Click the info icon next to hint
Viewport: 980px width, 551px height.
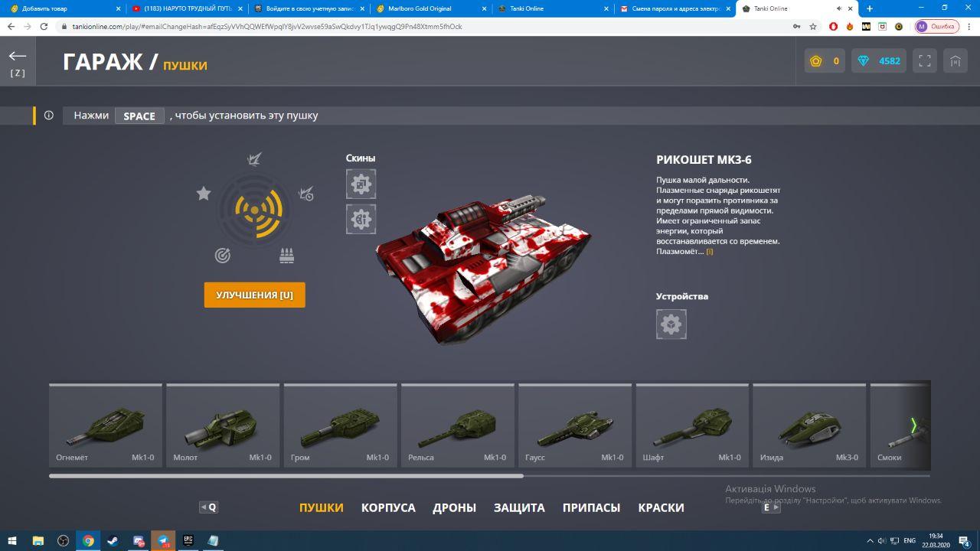coord(49,116)
